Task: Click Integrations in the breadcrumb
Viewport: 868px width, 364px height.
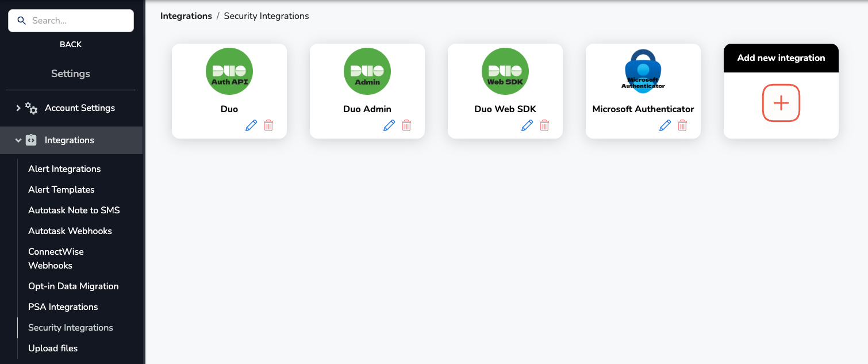Action: (x=186, y=16)
